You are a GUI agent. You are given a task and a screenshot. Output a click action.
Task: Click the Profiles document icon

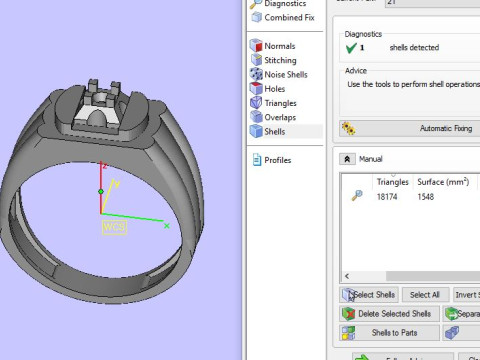point(257,160)
